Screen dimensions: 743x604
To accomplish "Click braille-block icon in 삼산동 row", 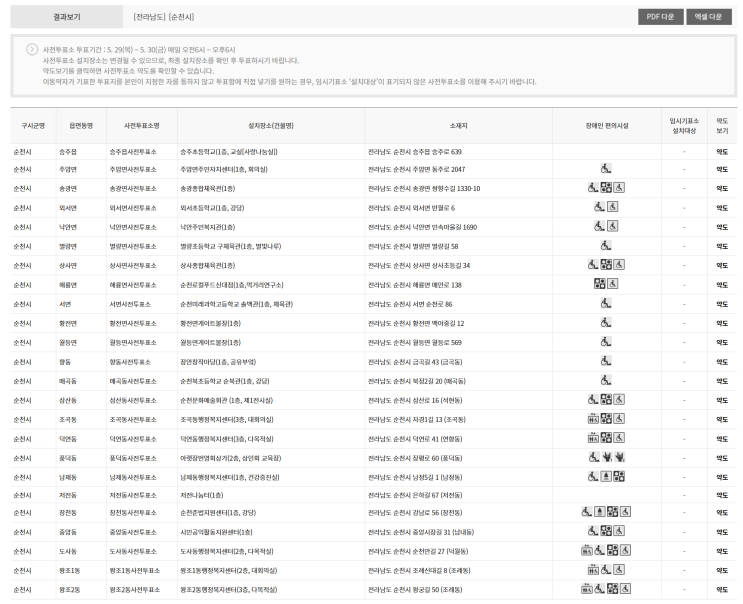I will [606, 399].
